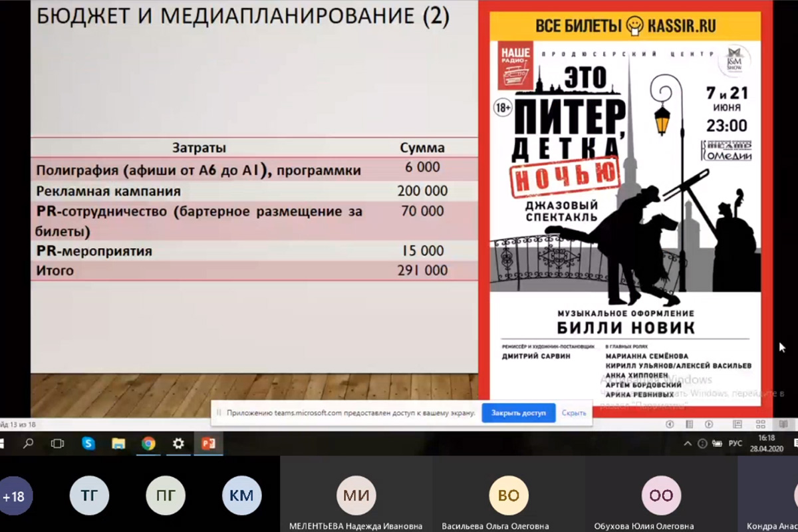Open the Windows notification center icon

coord(795,444)
